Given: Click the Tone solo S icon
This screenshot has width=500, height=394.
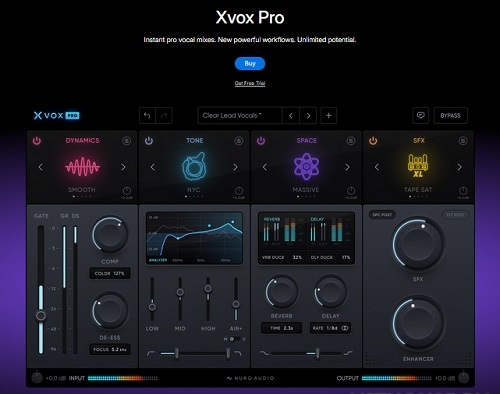Looking at the screenshot, I should click(x=239, y=141).
